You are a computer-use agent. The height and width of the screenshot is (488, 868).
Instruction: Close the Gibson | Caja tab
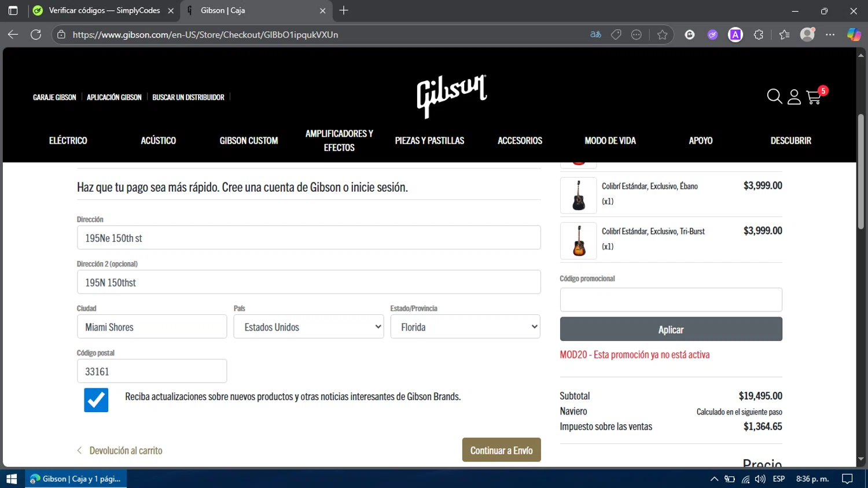point(323,10)
